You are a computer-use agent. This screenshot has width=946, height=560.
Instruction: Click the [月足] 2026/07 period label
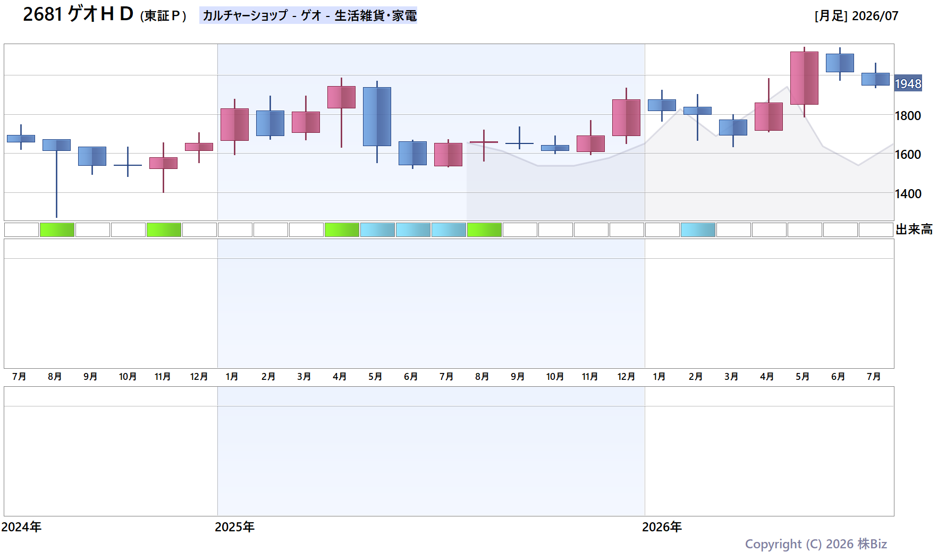point(856,16)
